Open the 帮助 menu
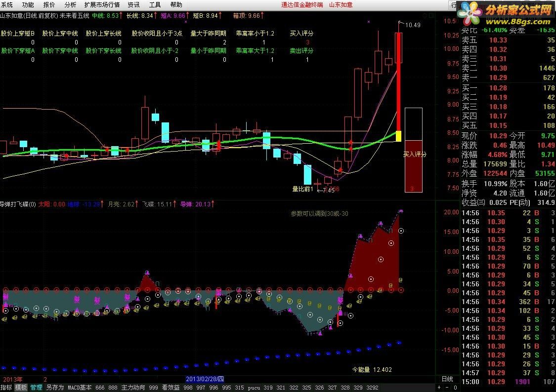This screenshot has width=556, height=392. pyautogui.click(x=176, y=4)
